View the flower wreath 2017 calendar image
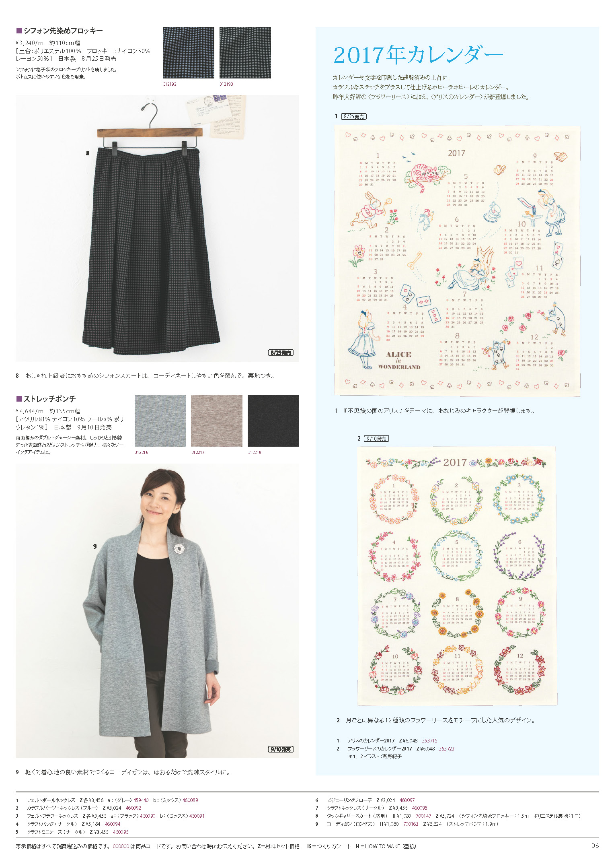Image resolution: width=616 pixels, height=868 pixels. [456, 576]
